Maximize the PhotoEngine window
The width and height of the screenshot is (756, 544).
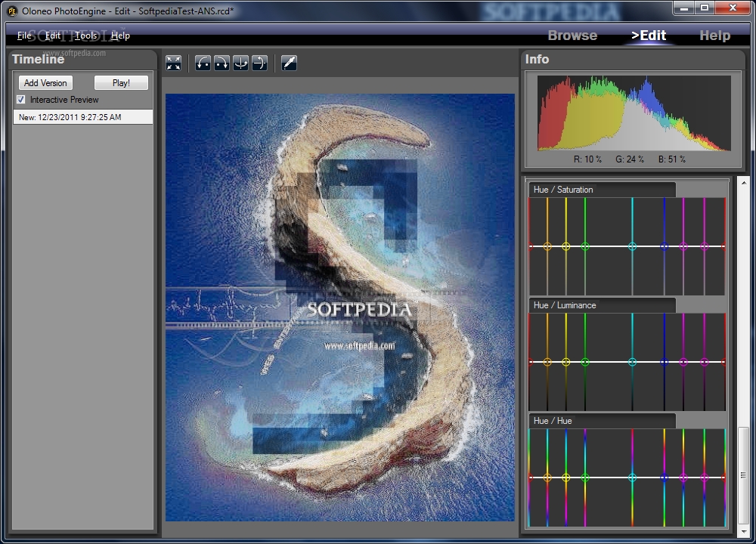click(x=705, y=8)
